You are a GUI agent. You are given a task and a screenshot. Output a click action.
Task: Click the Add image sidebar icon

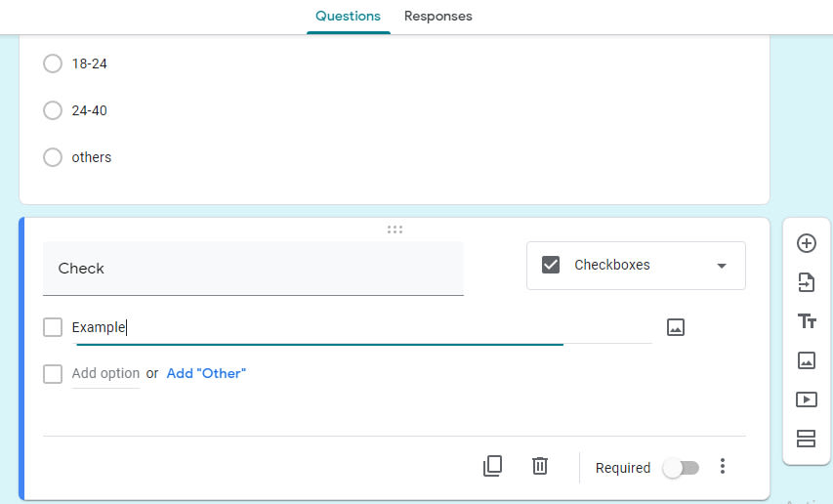pos(807,360)
